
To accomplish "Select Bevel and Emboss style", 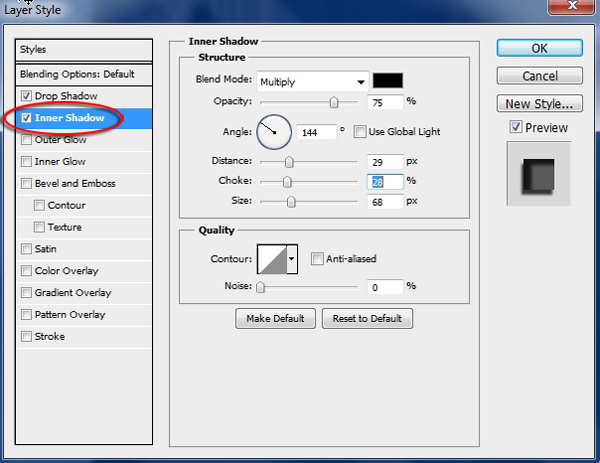I will [x=75, y=184].
